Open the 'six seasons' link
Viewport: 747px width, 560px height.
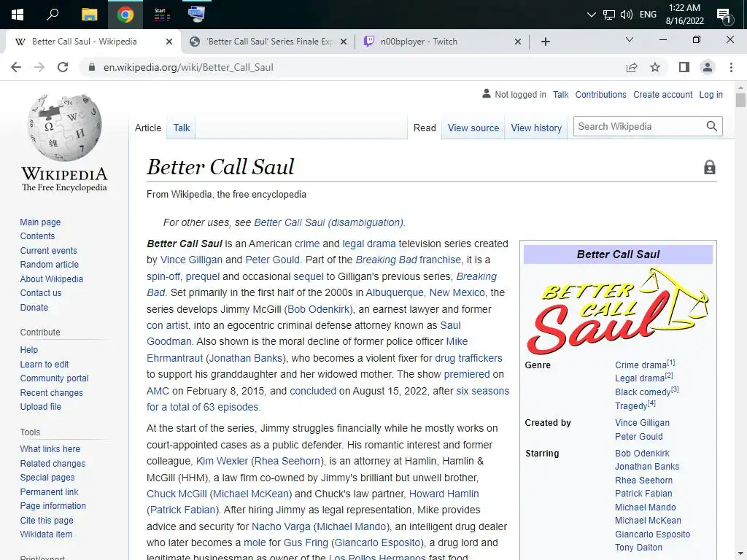point(483,391)
